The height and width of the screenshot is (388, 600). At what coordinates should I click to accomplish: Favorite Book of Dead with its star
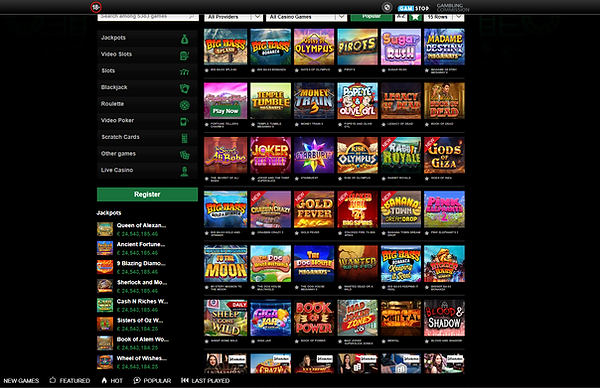[x=427, y=124]
